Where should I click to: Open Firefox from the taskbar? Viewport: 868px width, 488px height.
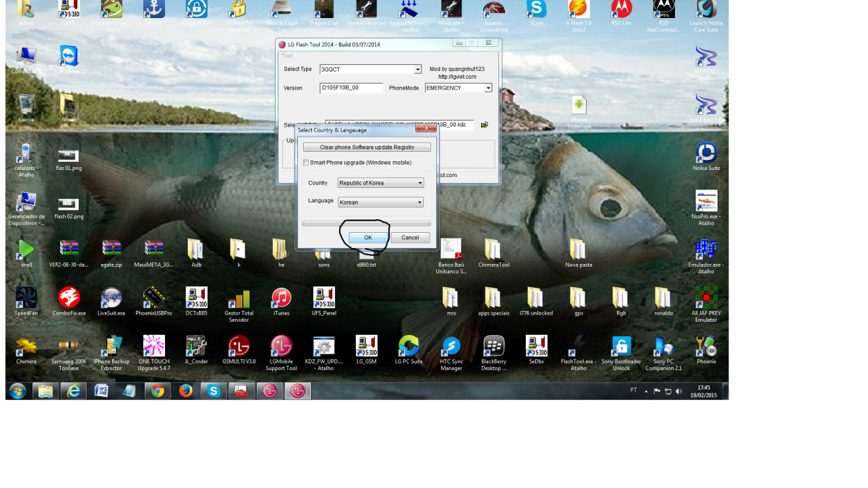tap(186, 391)
